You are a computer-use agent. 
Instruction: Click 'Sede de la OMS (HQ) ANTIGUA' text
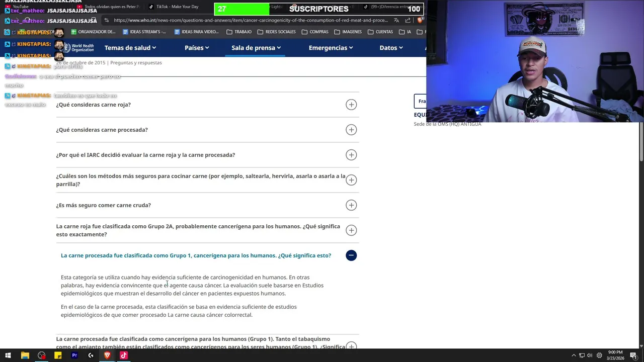[447, 124]
